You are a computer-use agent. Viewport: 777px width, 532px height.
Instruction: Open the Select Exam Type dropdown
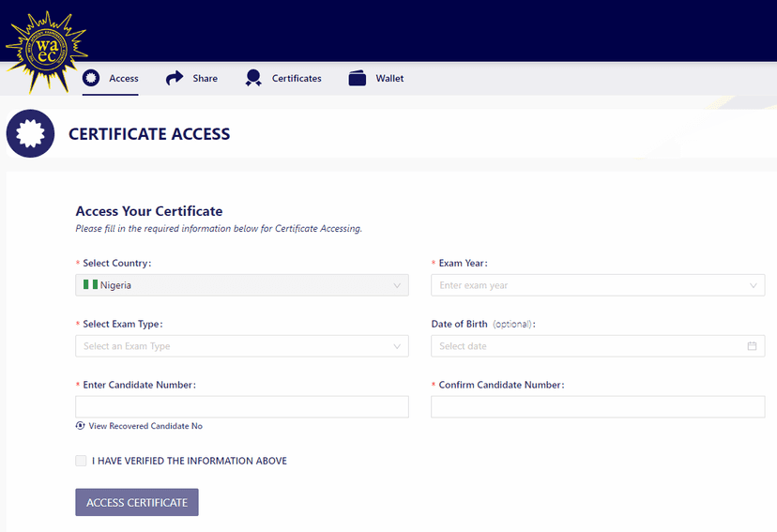tap(242, 346)
